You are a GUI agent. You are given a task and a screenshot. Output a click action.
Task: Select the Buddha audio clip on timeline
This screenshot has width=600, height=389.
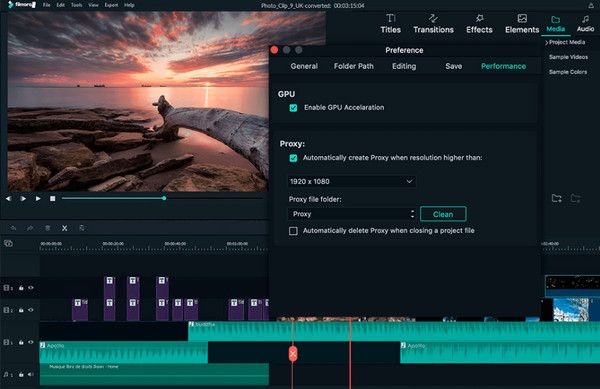[394, 331]
